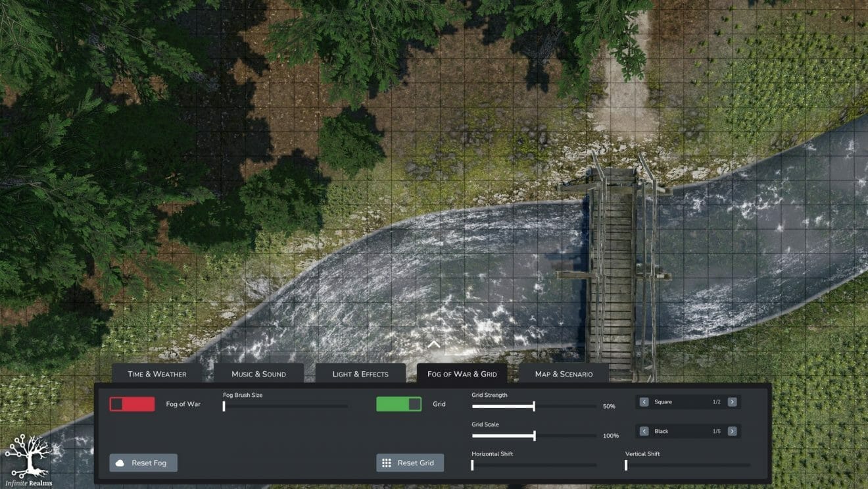Open the Music & Sound tab
The image size is (868, 489).
tap(259, 373)
